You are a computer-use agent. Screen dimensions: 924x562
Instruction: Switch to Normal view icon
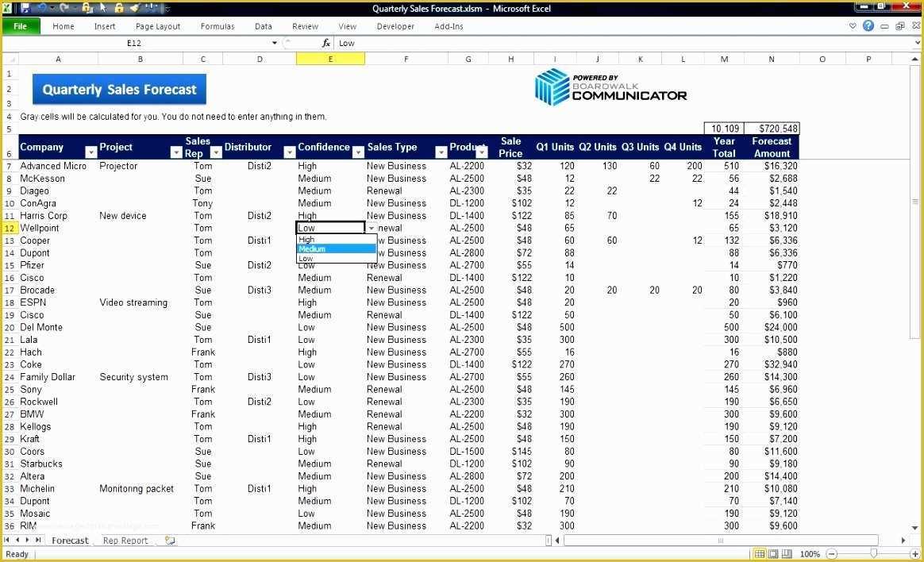click(760, 554)
